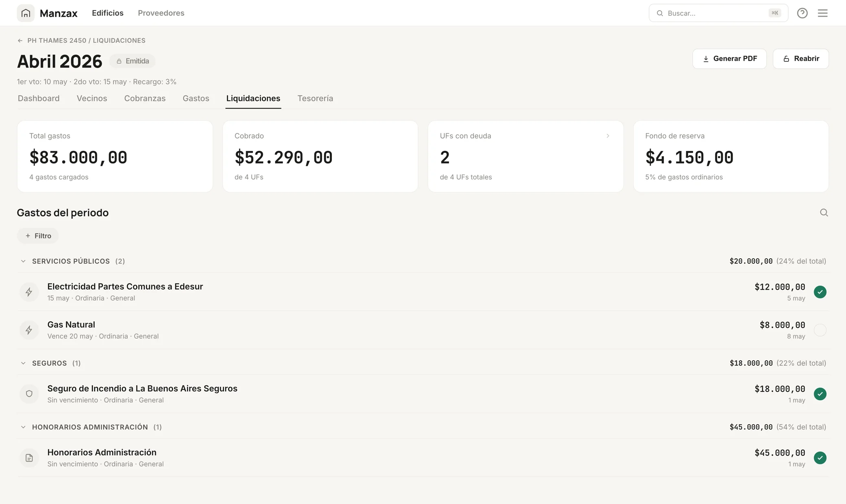
Task: Toggle paid check for Electricidad Partes Comunes
Action: (x=820, y=292)
